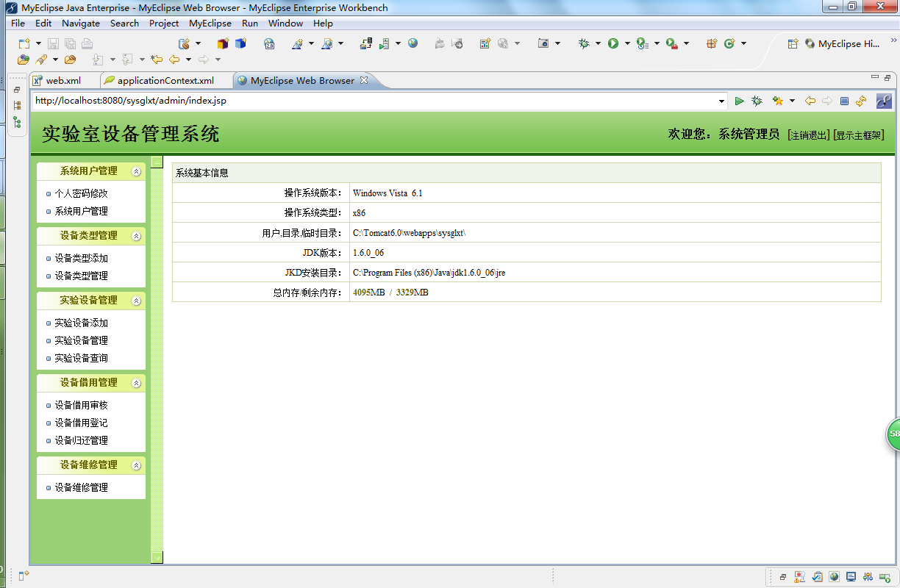Collapse the 设备类型管理 sidebar section
Image resolution: width=900 pixels, height=588 pixels.
[x=136, y=236]
